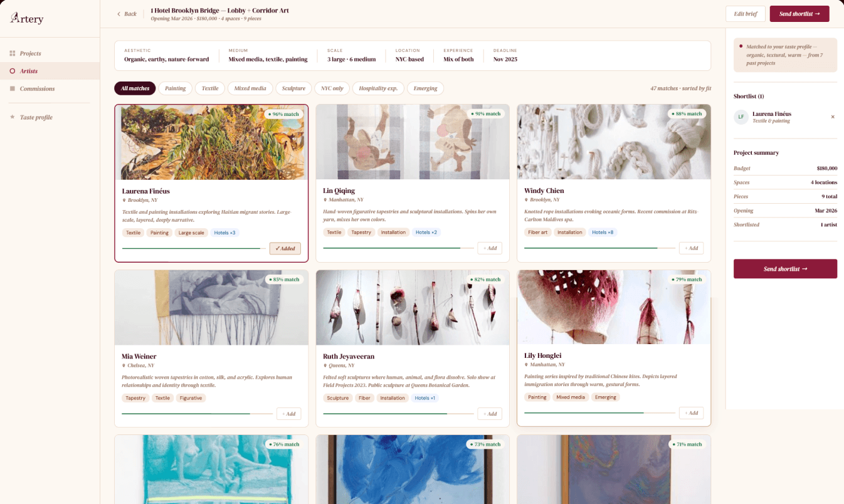Click the 96% match badge
The height and width of the screenshot is (504, 844).
(284, 114)
